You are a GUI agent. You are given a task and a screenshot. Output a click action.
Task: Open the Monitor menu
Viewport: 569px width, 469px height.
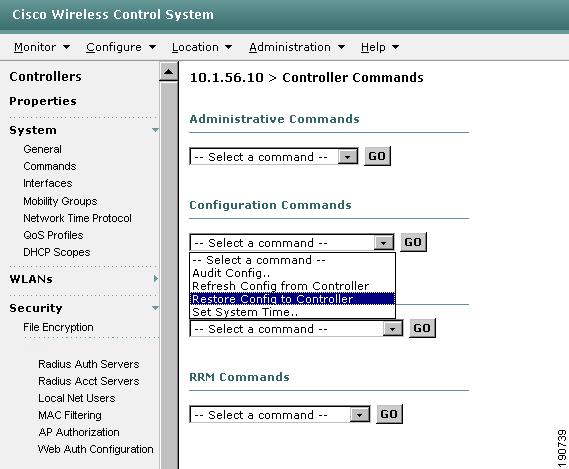35,47
